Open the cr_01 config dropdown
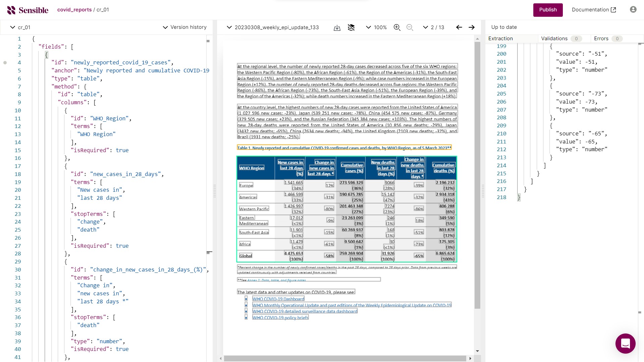 click(x=20, y=27)
